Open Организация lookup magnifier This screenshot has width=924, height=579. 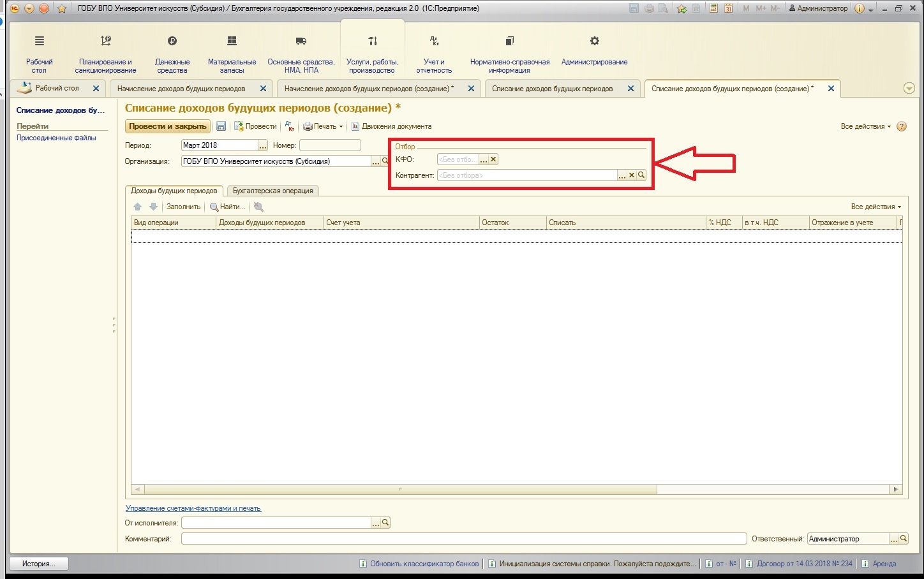[x=385, y=161]
